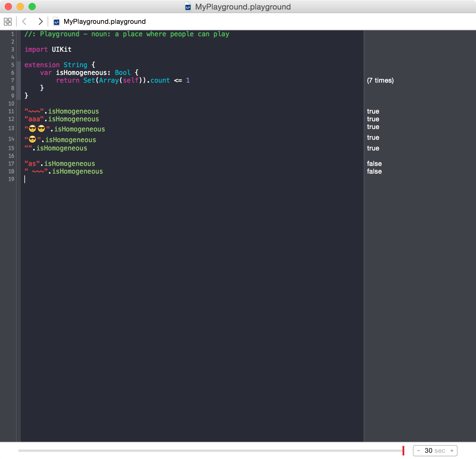This screenshot has width=476, height=459.
Task: Click the red timeline playhead marker
Action: click(x=403, y=451)
